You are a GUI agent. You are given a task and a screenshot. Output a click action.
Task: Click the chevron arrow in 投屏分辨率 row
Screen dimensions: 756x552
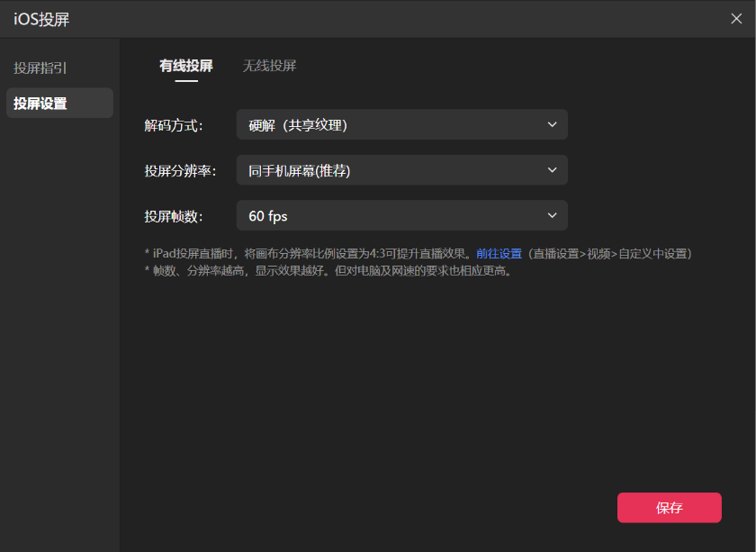pos(553,170)
